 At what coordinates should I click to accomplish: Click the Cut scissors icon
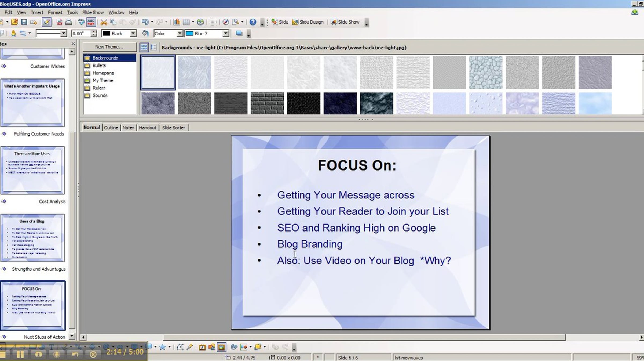tap(104, 22)
